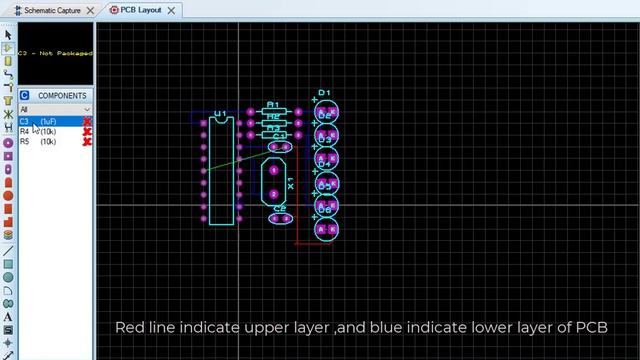Select Square Through-hole Pad tool
This screenshot has width=640, height=360.
8,156
